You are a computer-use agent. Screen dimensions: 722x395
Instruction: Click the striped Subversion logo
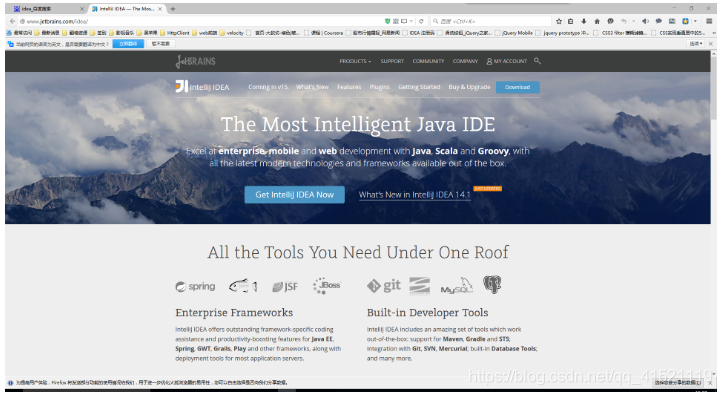click(x=419, y=285)
